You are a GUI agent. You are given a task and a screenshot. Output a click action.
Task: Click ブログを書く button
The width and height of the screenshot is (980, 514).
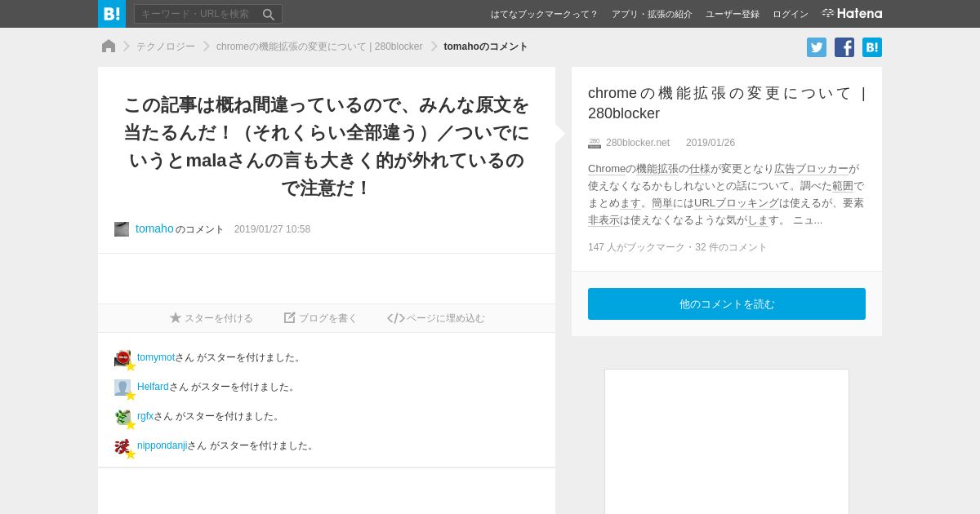(320, 318)
